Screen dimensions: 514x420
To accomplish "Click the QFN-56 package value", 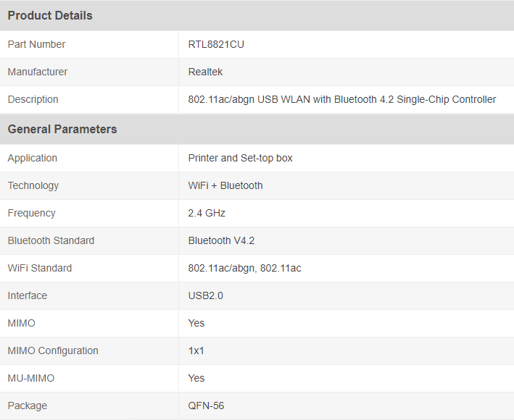I will (206, 406).
